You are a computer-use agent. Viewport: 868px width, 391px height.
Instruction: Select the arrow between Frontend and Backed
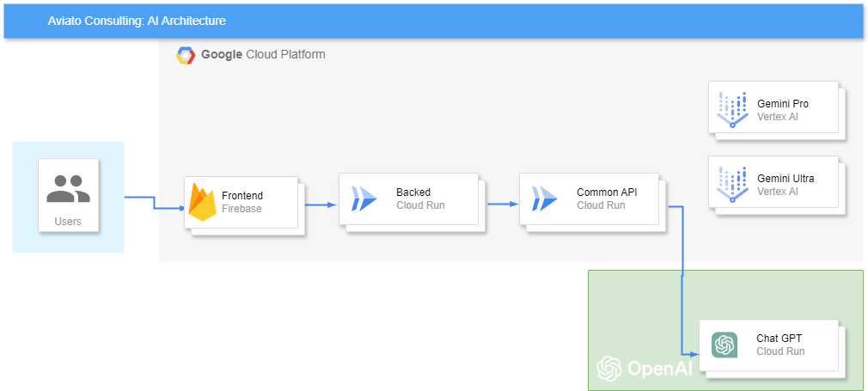click(321, 205)
